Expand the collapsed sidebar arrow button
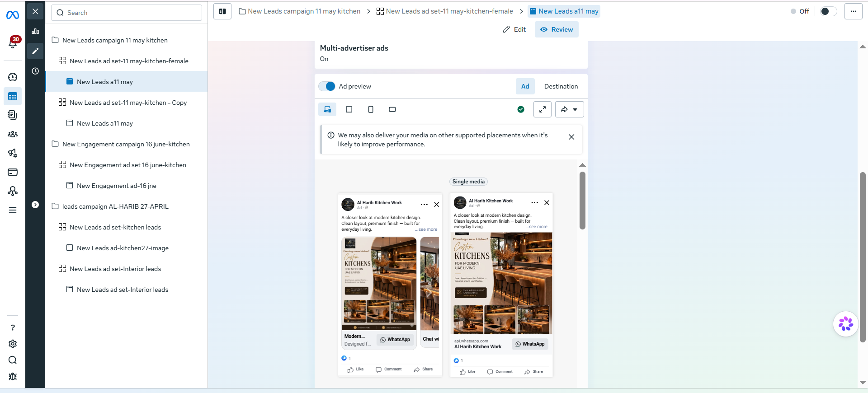The image size is (868, 393). click(35, 205)
